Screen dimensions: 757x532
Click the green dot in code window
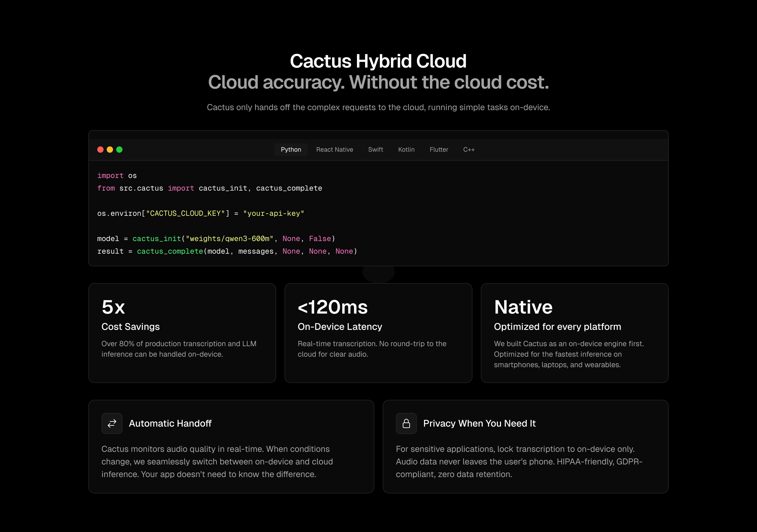tap(119, 150)
